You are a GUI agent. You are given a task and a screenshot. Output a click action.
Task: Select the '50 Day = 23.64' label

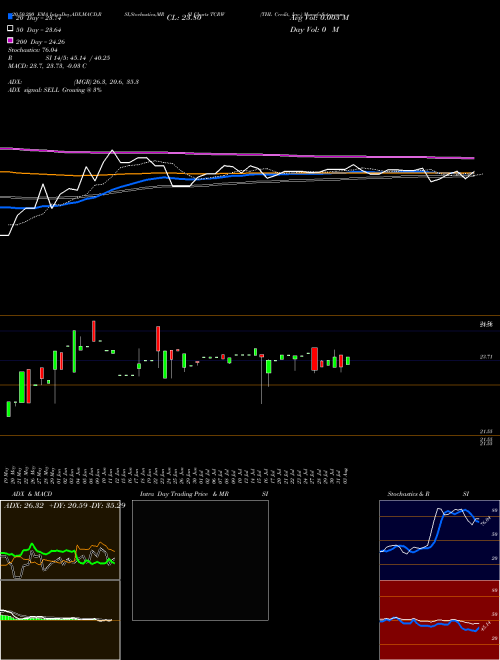tap(38, 29)
